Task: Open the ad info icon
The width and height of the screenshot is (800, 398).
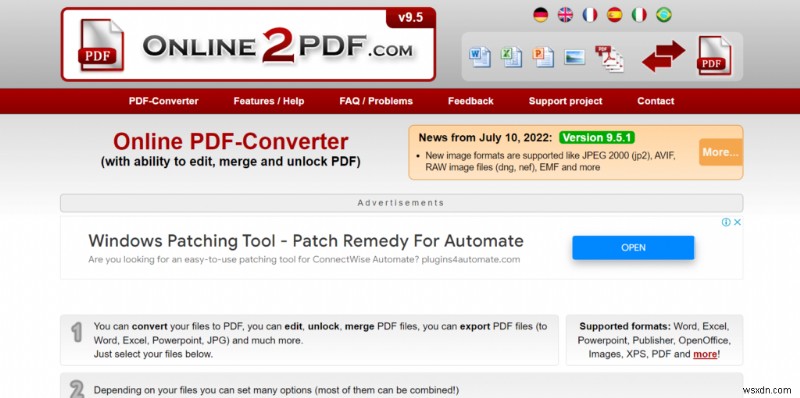Action: [x=726, y=222]
